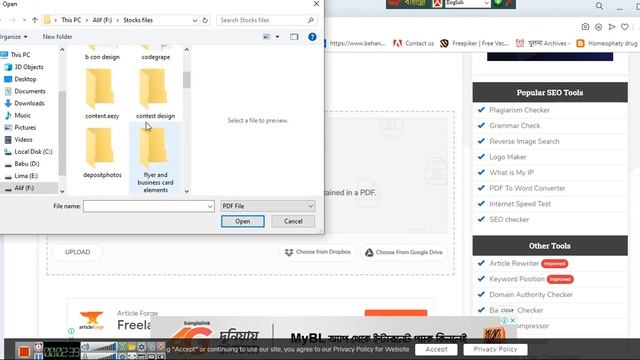Image resolution: width=640 pixels, height=360 pixels.
Task: Click browser heart bookmark icon
Action: coord(624,27)
